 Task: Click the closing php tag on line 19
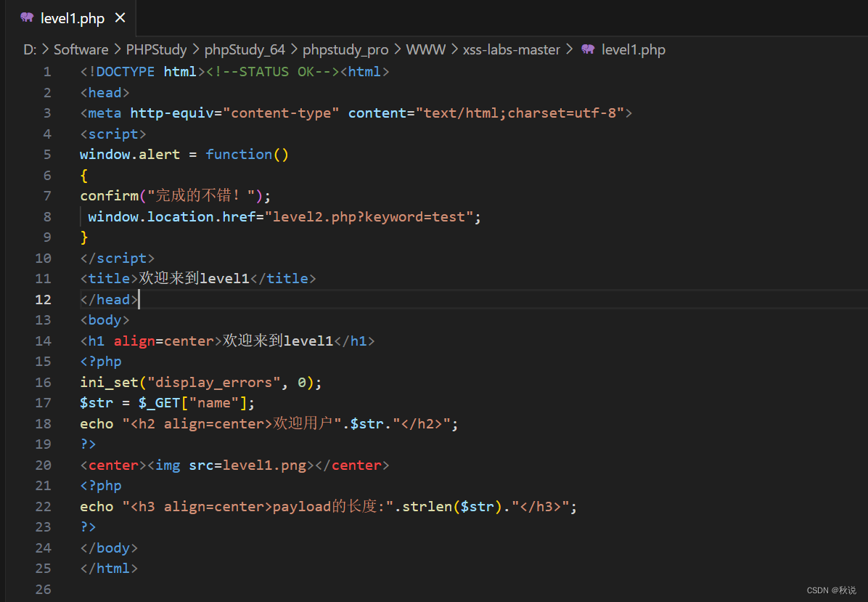[x=88, y=444]
